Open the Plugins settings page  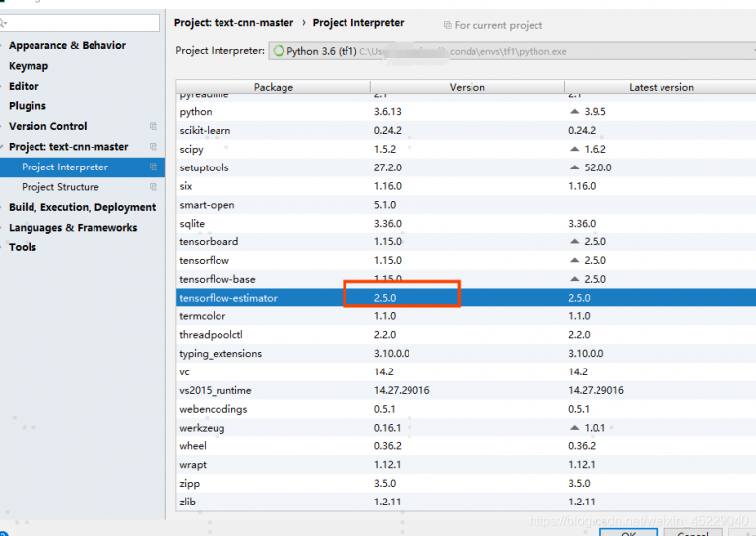click(x=28, y=106)
